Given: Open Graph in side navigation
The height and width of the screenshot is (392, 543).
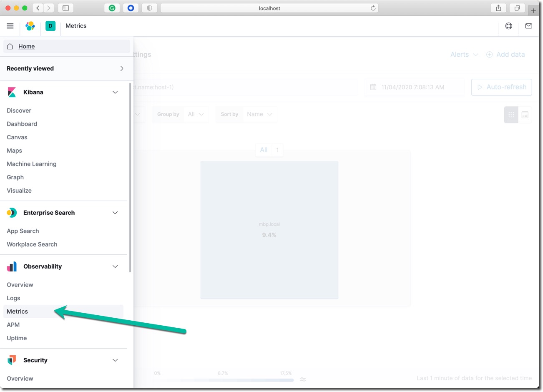Looking at the screenshot, I should pyautogui.click(x=15, y=177).
